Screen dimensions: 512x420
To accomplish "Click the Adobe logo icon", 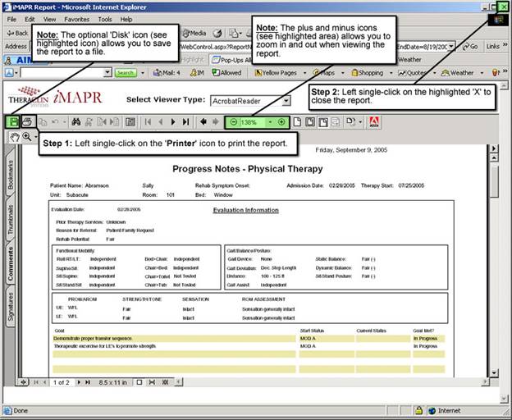I will click(x=373, y=121).
